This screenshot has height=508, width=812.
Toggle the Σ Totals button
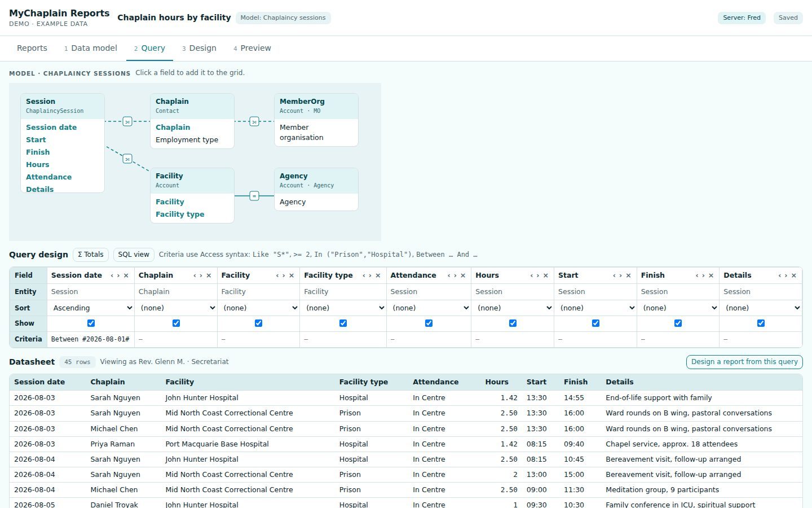click(x=91, y=255)
